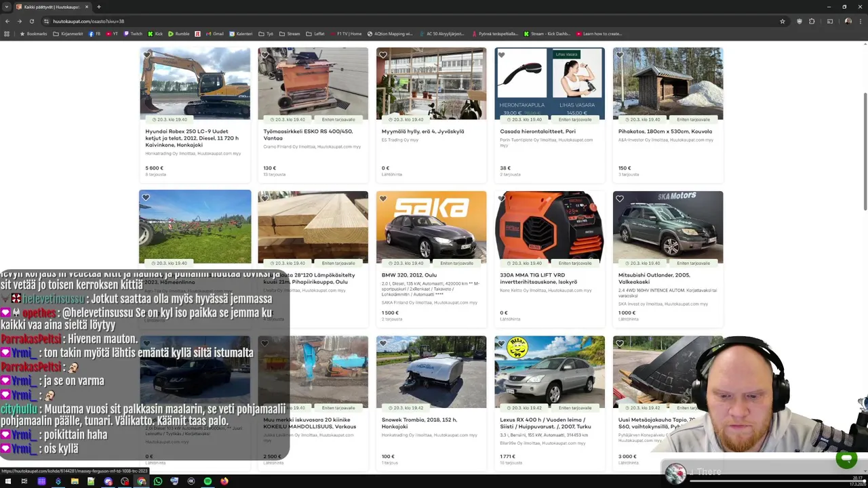Open AQtion Mapping bookmark
The image size is (868, 488).
click(391, 33)
